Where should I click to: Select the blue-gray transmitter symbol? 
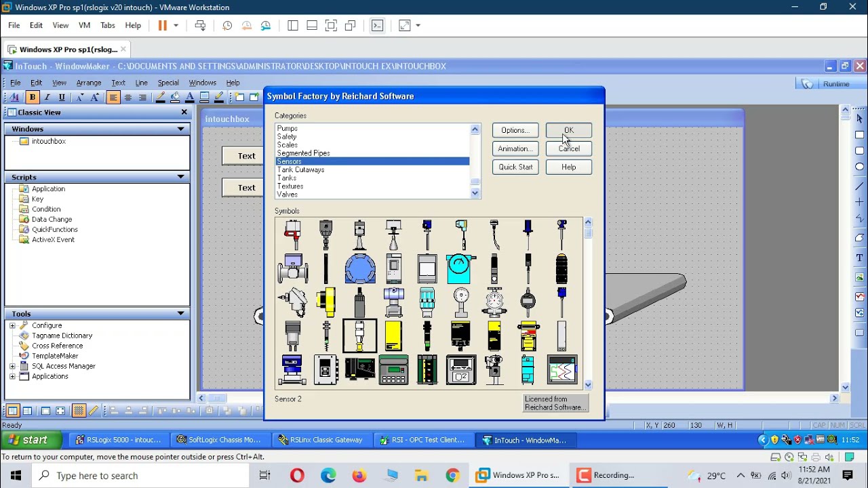[x=393, y=302]
